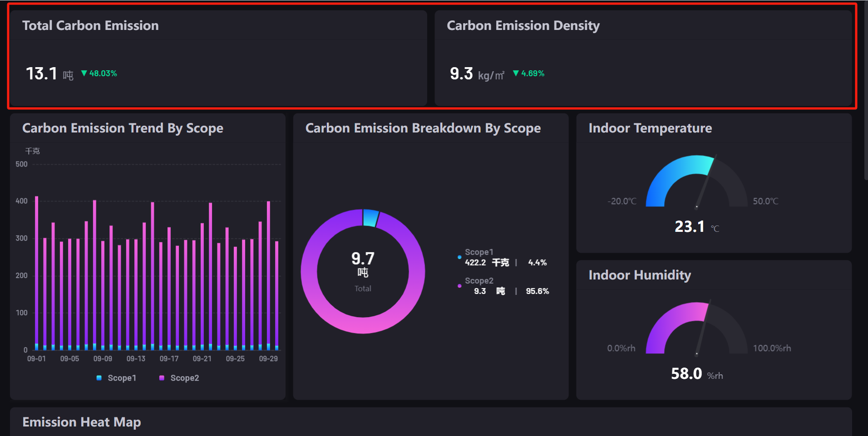Open the Carbon Emission Density card title
The height and width of the screenshot is (436, 868).
click(x=523, y=25)
